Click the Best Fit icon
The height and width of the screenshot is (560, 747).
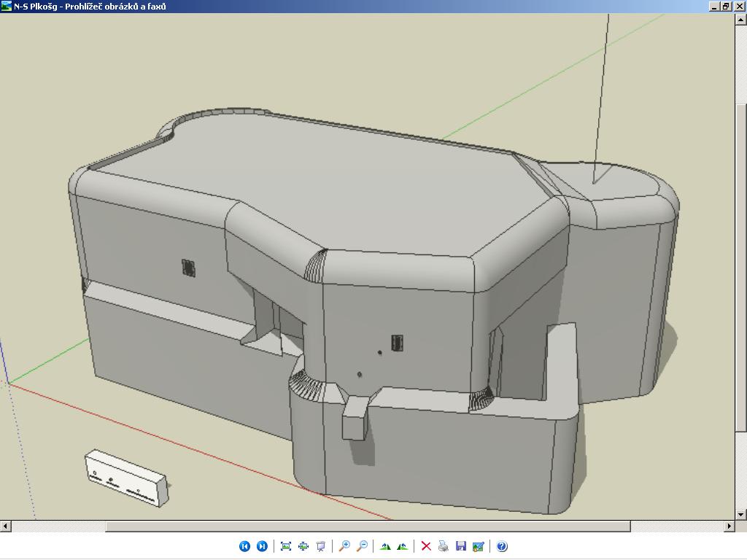coord(286,546)
